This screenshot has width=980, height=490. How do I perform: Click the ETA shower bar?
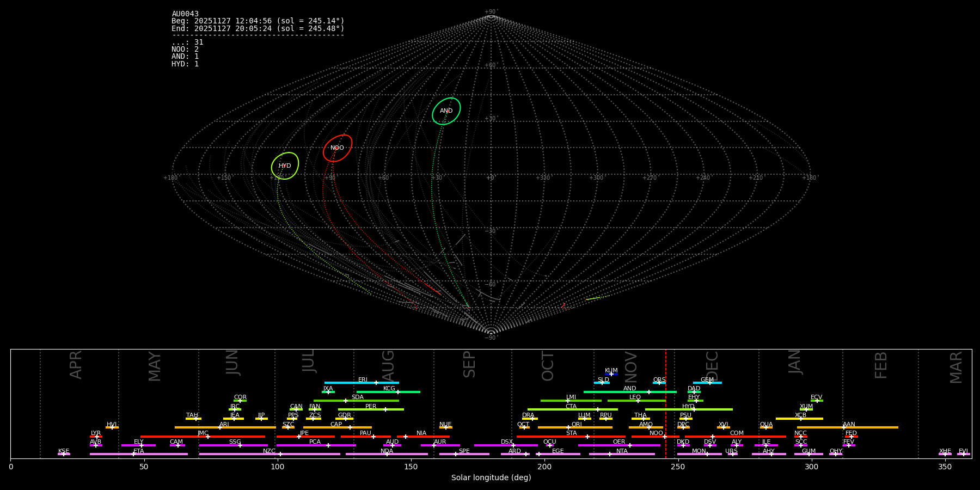tap(139, 454)
